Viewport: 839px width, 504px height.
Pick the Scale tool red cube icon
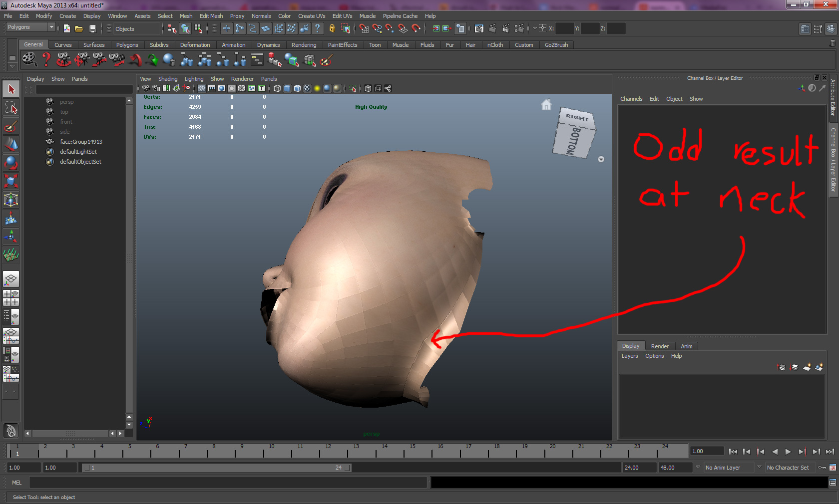coord(11,181)
